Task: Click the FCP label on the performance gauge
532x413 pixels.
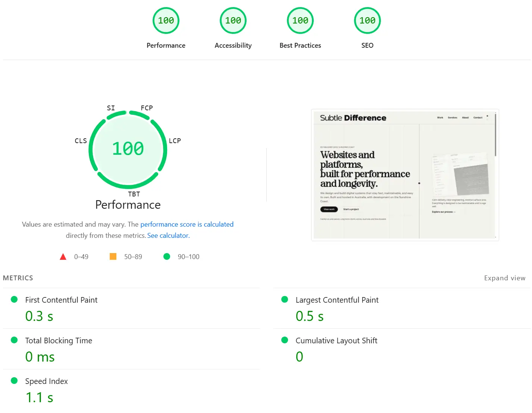Action: click(146, 108)
